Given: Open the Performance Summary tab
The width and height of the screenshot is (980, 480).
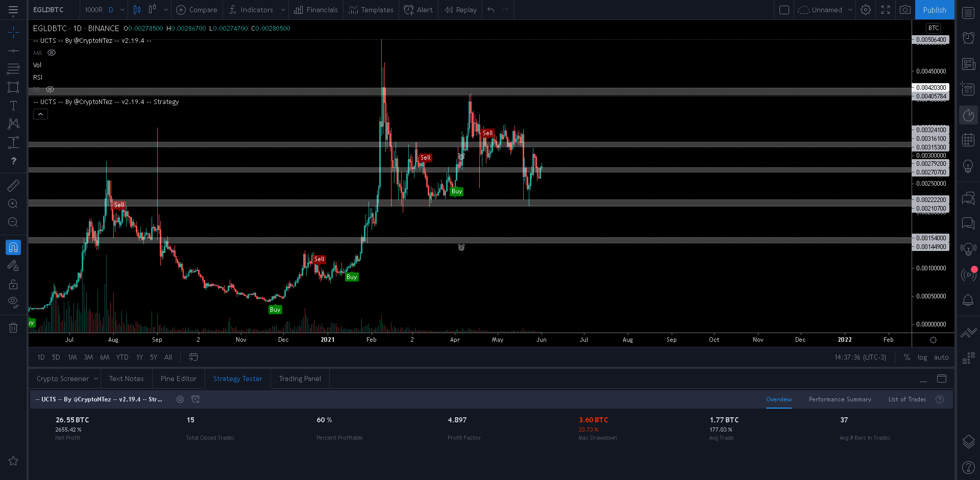Looking at the screenshot, I should tap(840, 399).
